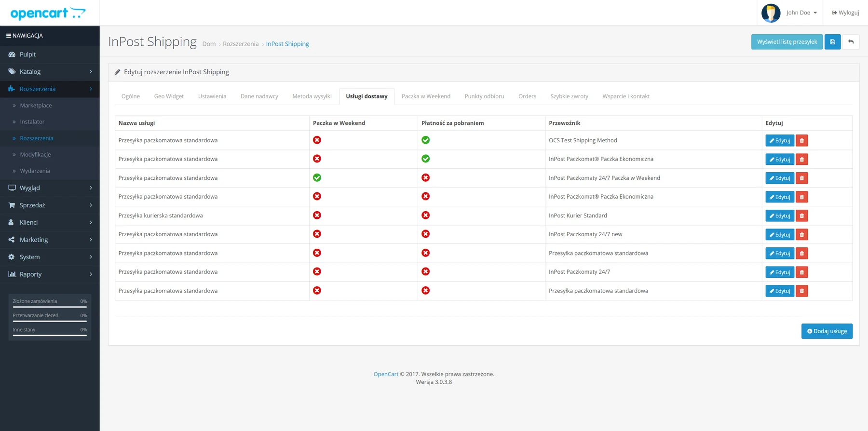Click the Pulpit dashboard icon
This screenshot has width=868, height=431.
pyautogui.click(x=12, y=54)
